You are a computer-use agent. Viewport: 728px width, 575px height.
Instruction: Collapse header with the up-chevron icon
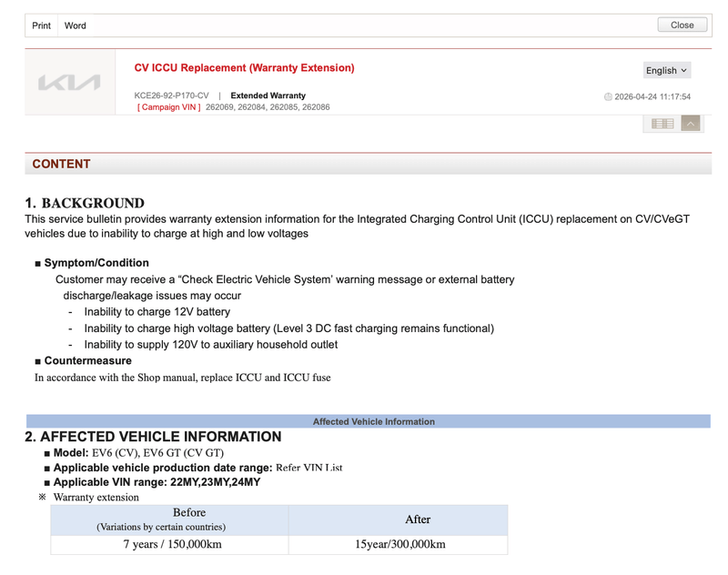pos(691,124)
